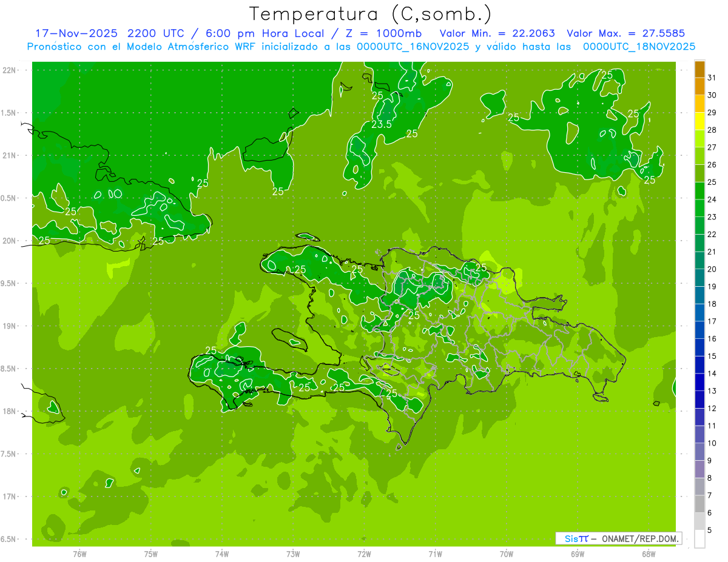This screenshot has width=728, height=562.
Task: Pick the green legend swatch between 24 and 25
Action: 699,191
